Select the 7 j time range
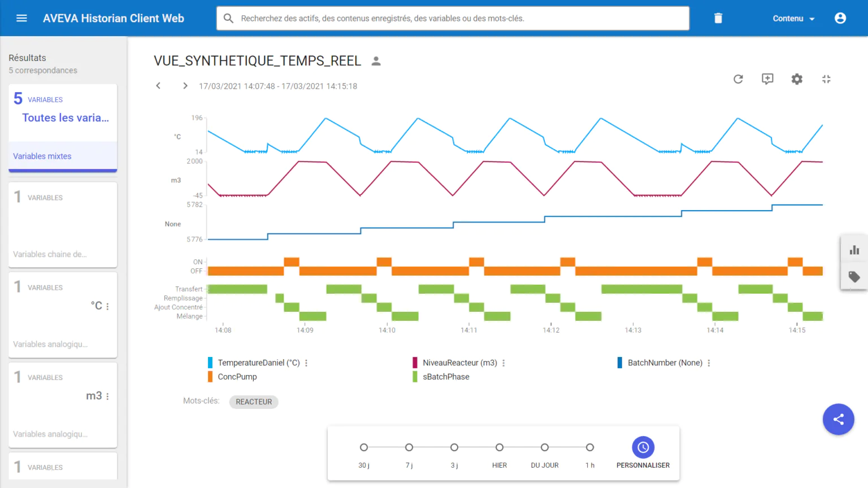The height and width of the screenshot is (488, 868). point(409,447)
